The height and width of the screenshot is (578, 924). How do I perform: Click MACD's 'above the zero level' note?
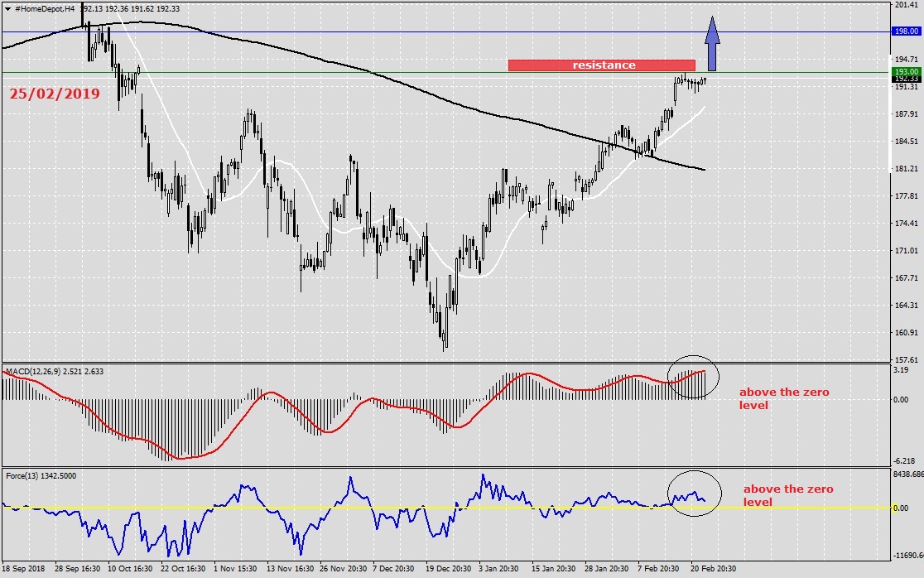(x=783, y=398)
